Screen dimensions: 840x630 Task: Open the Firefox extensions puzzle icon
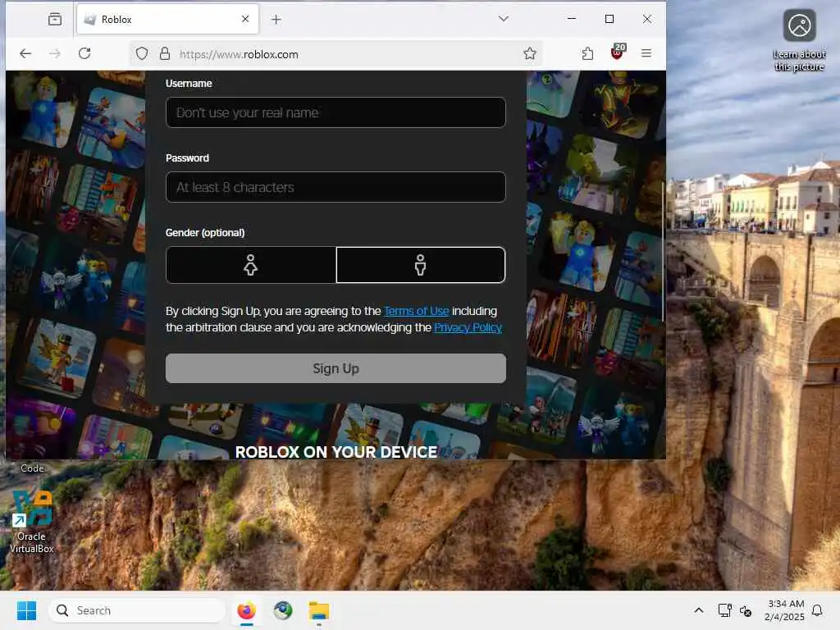587,53
